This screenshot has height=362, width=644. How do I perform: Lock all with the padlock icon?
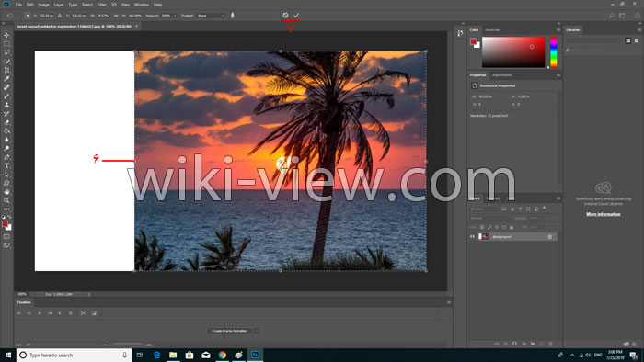point(512,227)
